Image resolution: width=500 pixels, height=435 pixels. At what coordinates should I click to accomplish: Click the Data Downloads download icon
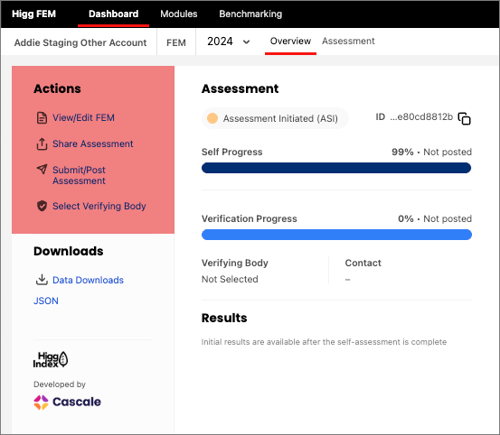[42, 280]
